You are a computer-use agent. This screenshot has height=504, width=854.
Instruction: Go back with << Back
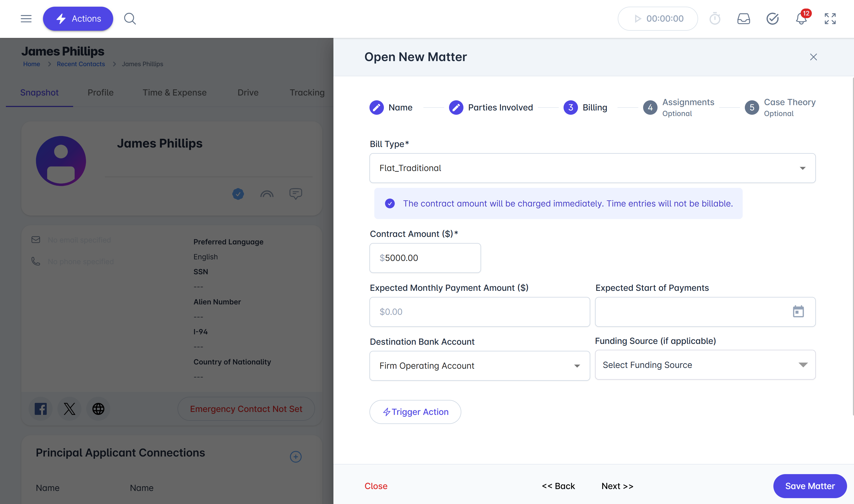coord(558,486)
